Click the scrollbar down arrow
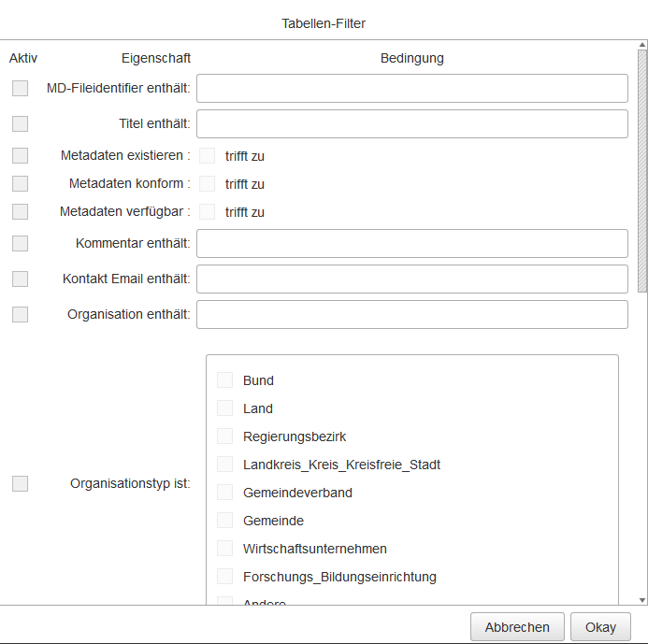The height and width of the screenshot is (644, 648). click(641, 598)
